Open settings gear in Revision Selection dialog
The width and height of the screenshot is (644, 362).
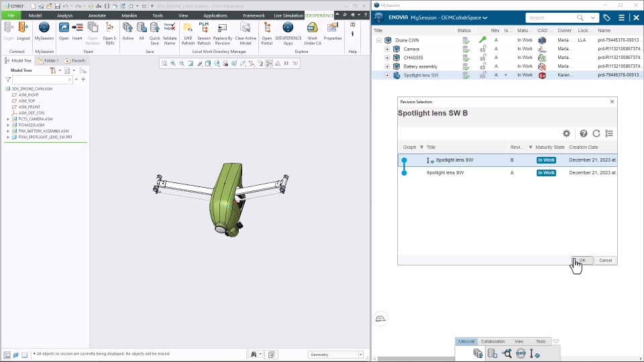566,133
